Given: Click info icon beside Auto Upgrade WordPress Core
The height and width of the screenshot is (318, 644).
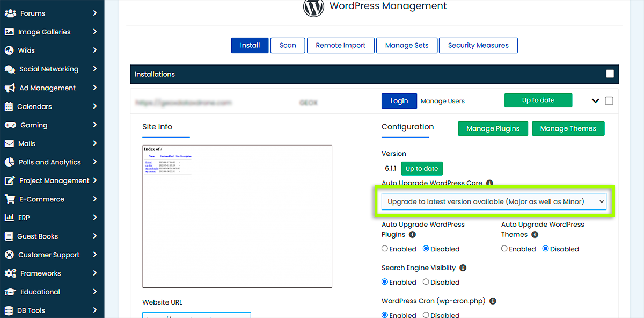Looking at the screenshot, I should (489, 183).
